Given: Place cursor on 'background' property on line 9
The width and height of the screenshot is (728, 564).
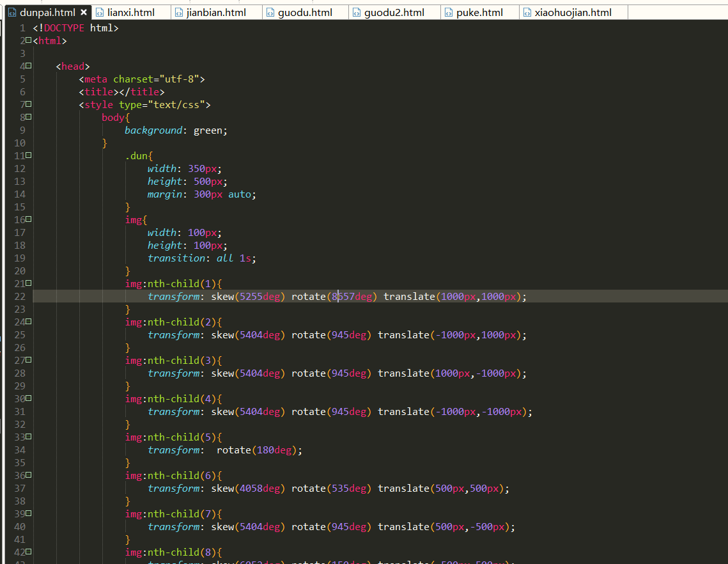Looking at the screenshot, I should click(x=153, y=130).
